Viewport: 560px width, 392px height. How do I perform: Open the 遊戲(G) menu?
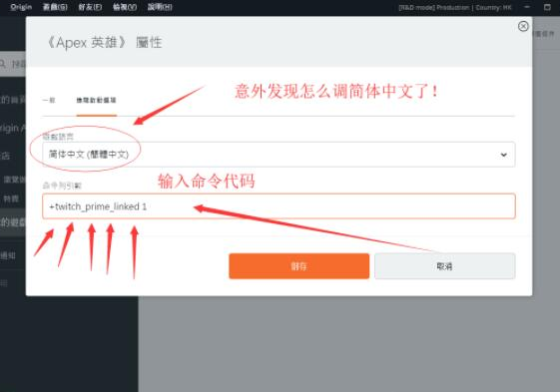(x=55, y=7)
